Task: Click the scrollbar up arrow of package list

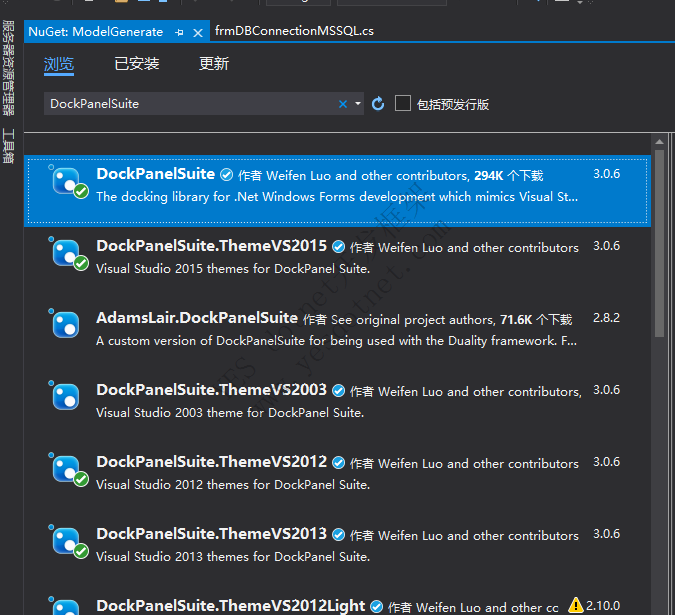Action: click(660, 142)
